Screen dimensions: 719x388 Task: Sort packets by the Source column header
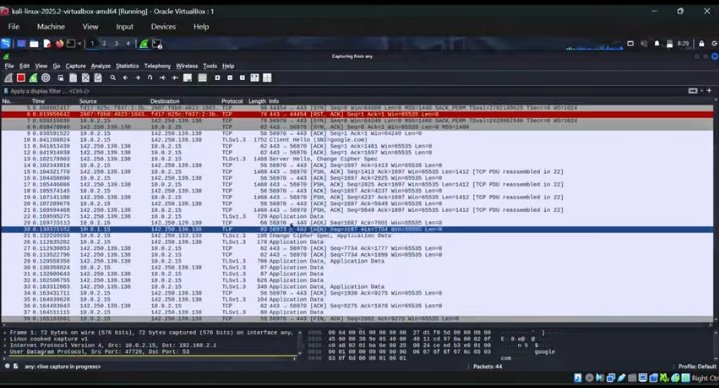coord(88,101)
